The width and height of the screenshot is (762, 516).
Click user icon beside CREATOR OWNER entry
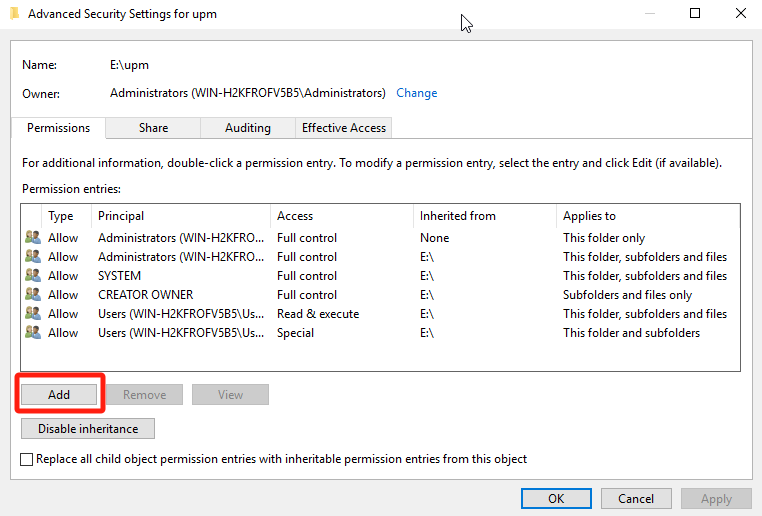[33, 295]
